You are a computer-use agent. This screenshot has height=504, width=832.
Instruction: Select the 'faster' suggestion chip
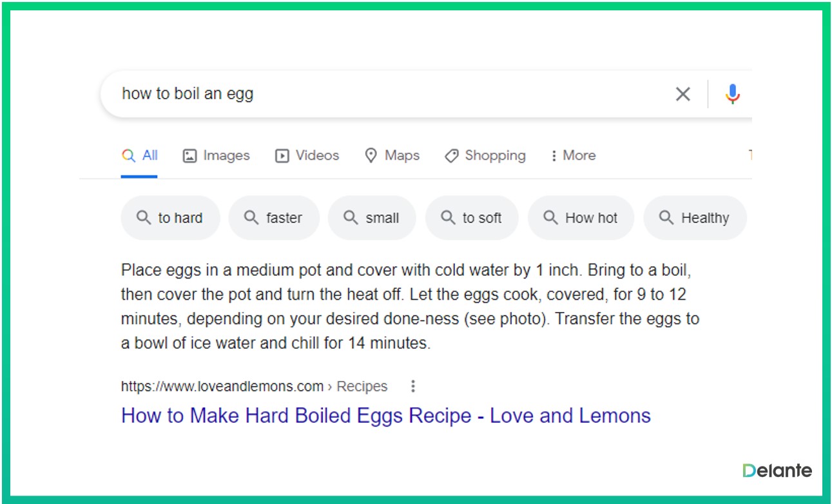(274, 218)
